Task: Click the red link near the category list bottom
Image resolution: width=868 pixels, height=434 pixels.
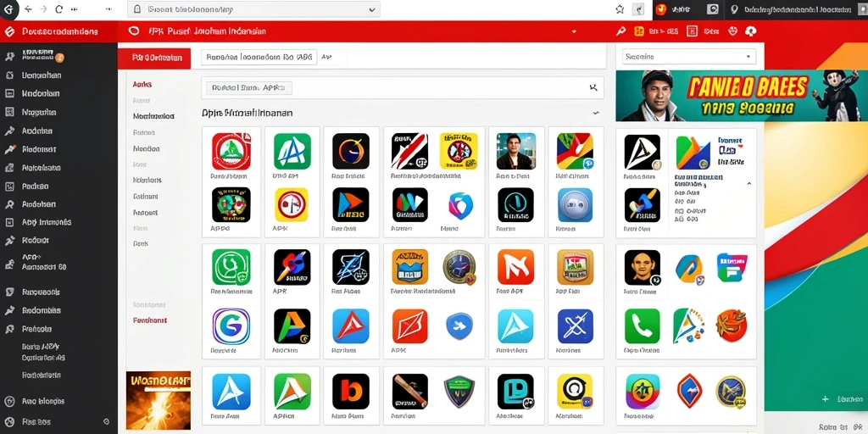Action: 150,320
